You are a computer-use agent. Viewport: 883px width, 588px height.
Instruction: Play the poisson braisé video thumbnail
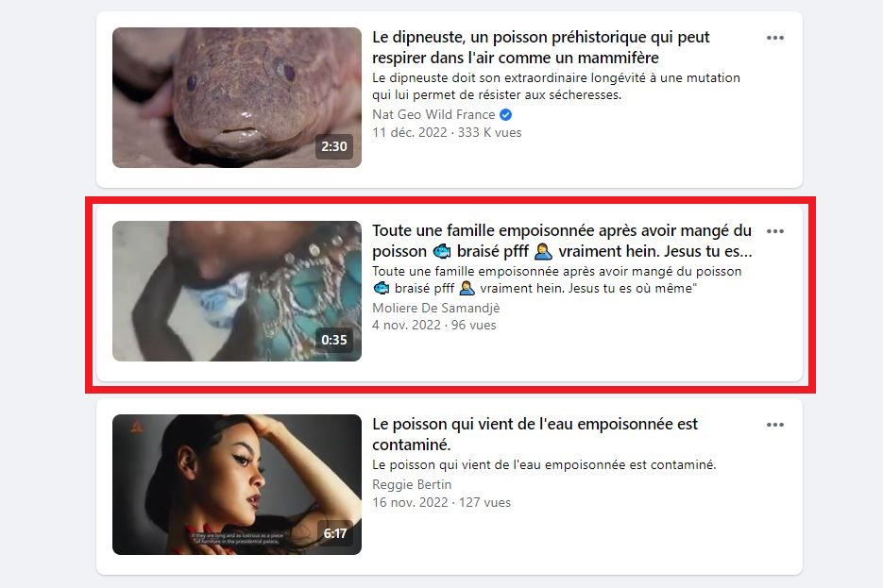[237, 291]
